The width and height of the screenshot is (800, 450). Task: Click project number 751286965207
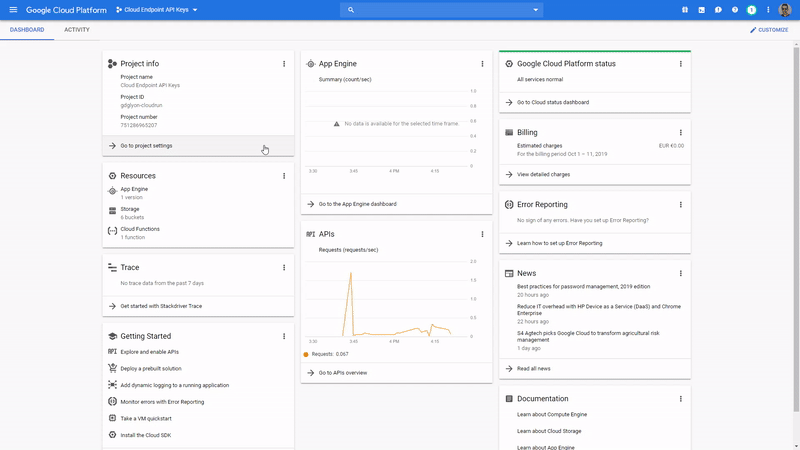point(139,126)
